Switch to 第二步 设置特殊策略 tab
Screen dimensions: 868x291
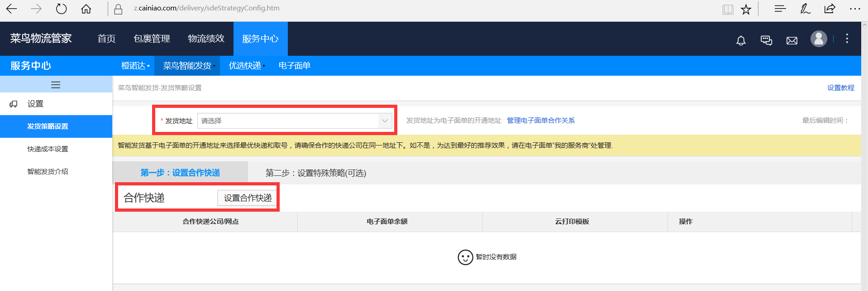point(315,173)
